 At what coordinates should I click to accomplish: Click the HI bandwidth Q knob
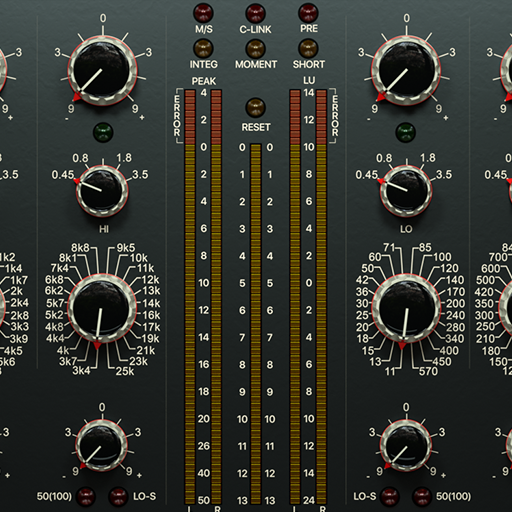(102, 190)
